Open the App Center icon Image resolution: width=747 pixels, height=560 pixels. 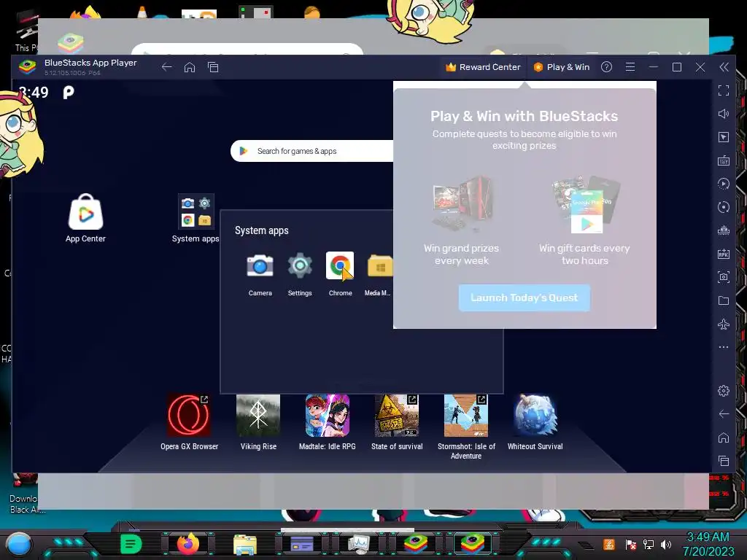[x=86, y=214]
